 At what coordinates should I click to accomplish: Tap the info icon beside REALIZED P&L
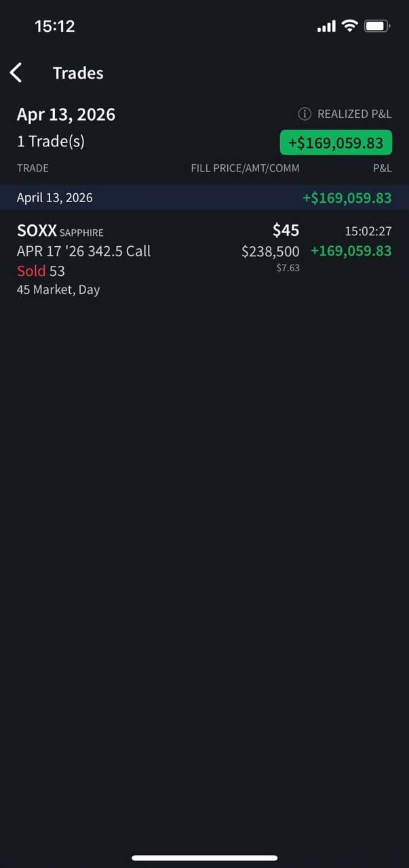coord(305,114)
